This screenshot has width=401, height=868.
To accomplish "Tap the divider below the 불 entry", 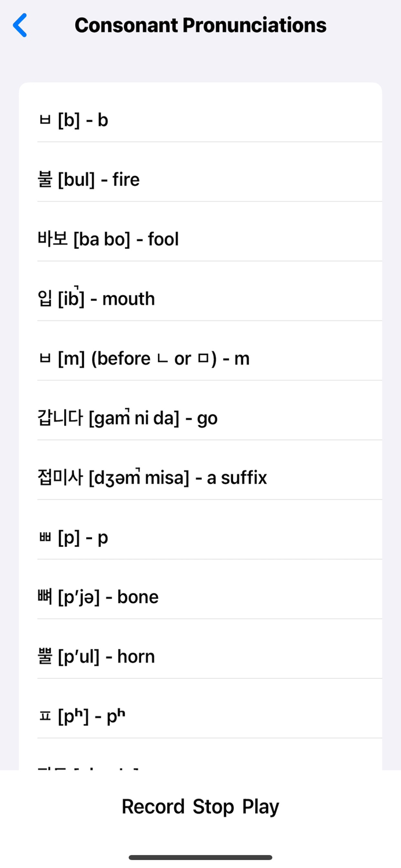I will [209, 201].
